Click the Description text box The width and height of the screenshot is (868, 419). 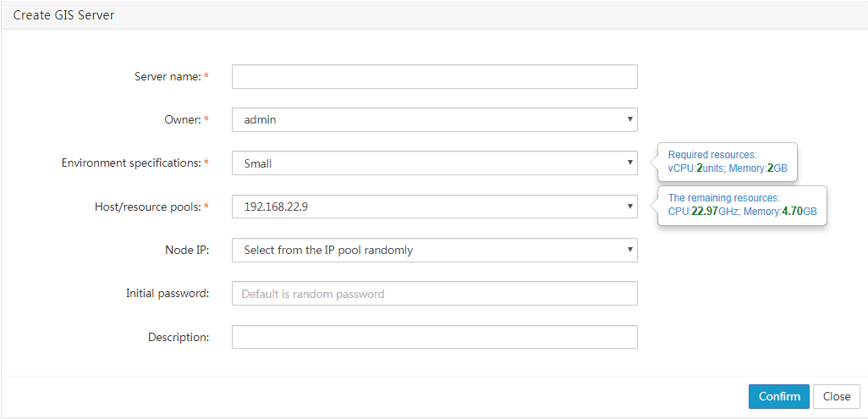(435, 336)
